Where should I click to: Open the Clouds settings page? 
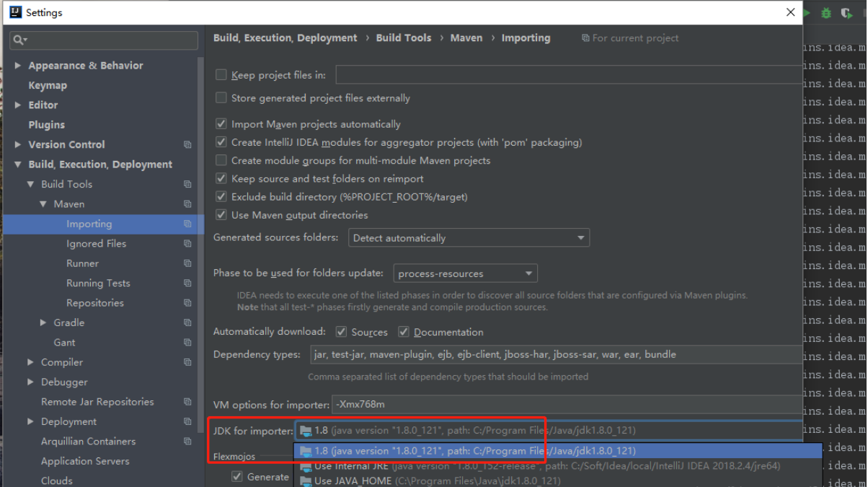tap(57, 481)
